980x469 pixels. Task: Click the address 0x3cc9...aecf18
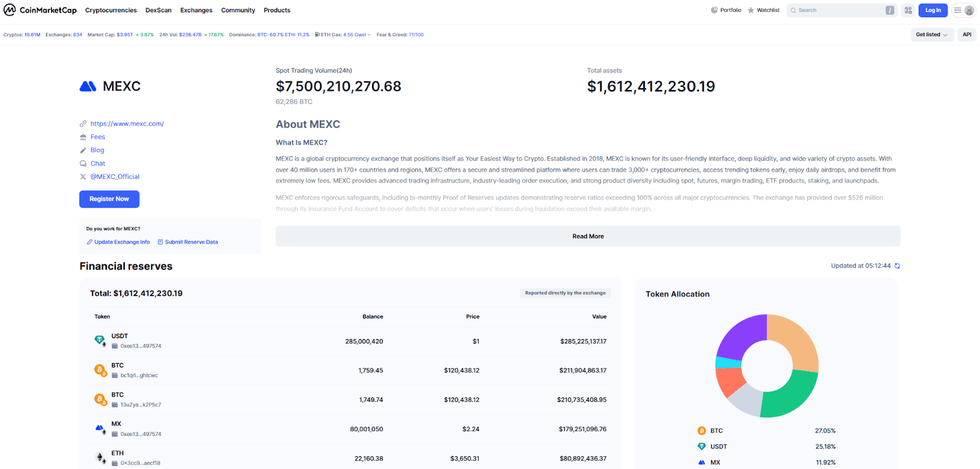coord(140,463)
